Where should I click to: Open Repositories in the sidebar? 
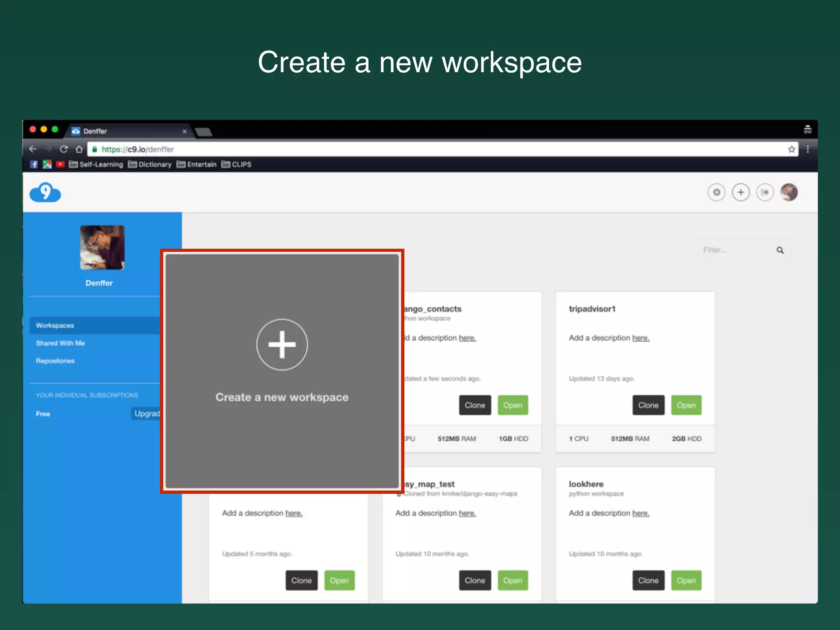pos(55,361)
